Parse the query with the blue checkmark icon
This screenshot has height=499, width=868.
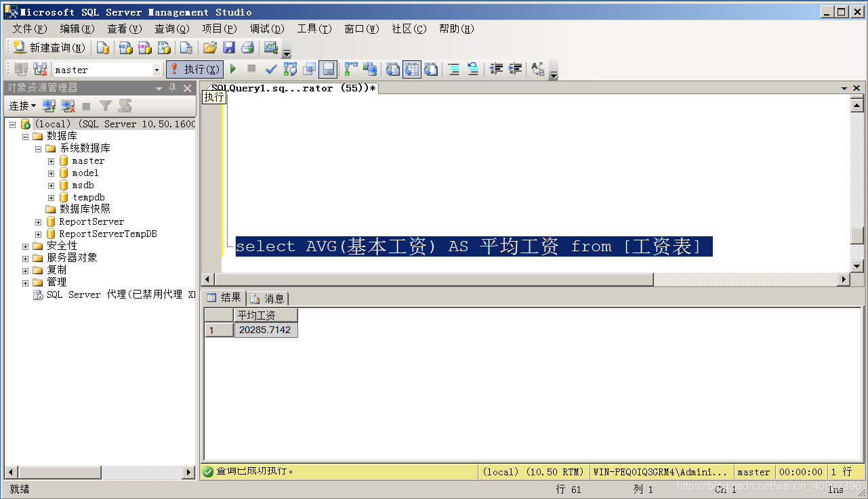[x=271, y=69]
